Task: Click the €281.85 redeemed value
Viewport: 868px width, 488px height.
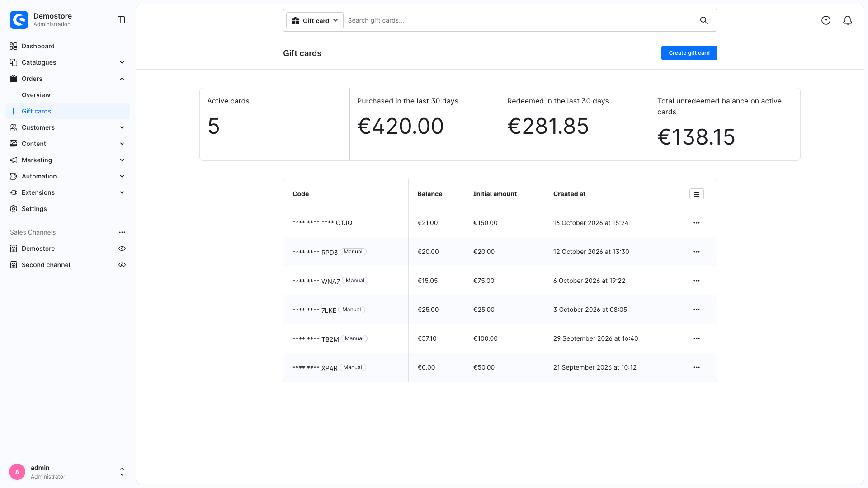Action: pos(548,126)
